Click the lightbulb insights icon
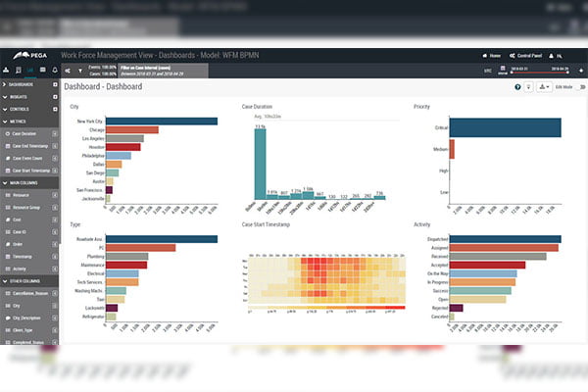Viewport: 588px width, 392px height. pyautogui.click(x=530, y=87)
